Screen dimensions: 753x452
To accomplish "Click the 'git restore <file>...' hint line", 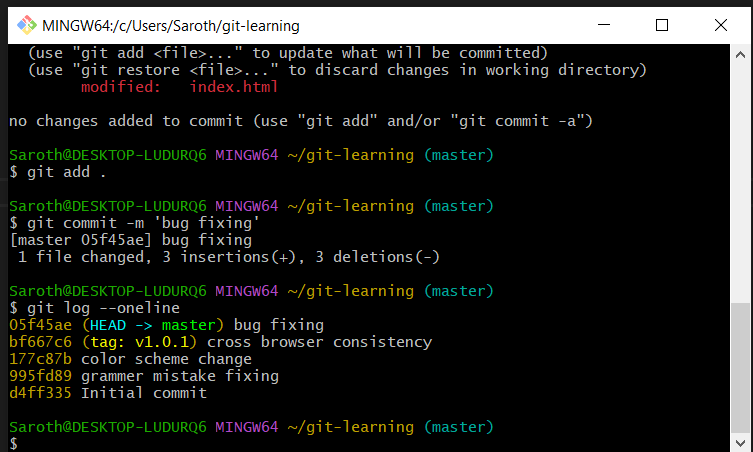I will point(337,70).
